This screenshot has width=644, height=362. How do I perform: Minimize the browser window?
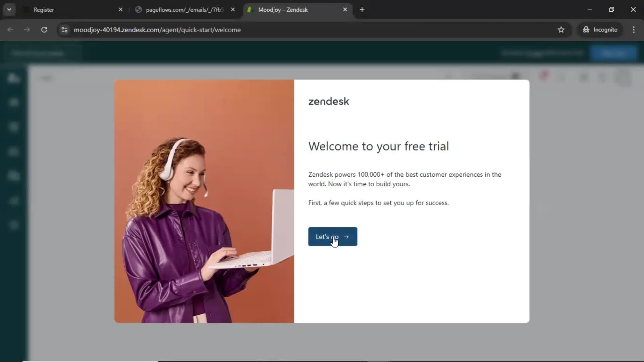click(590, 10)
